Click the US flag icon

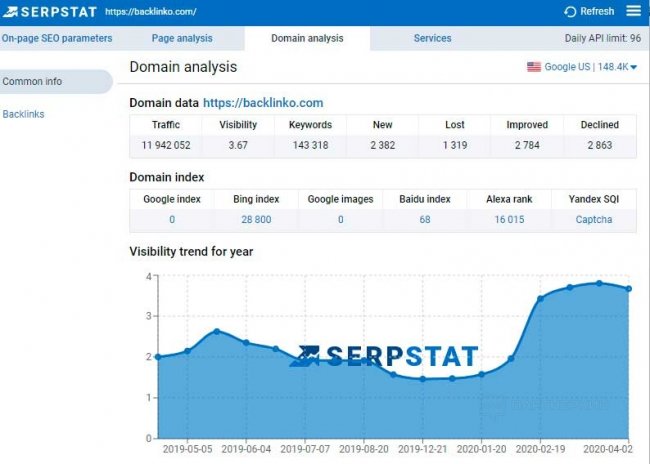tap(534, 67)
